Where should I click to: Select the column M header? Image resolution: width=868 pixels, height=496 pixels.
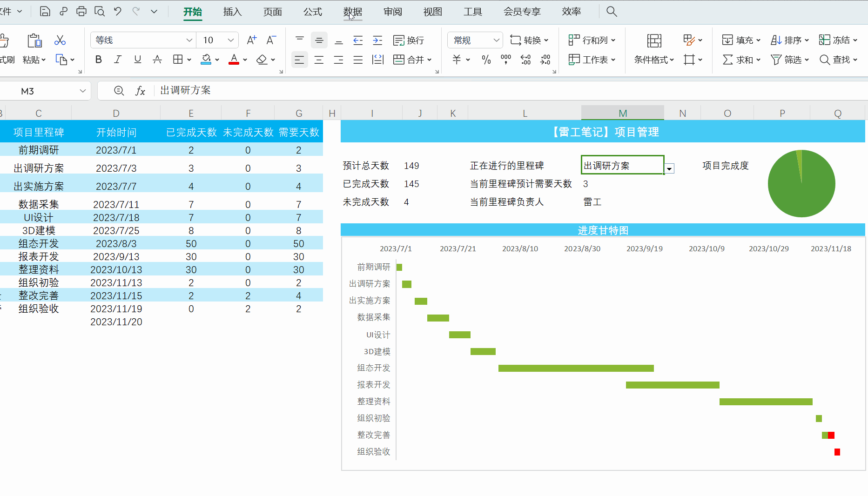(622, 113)
